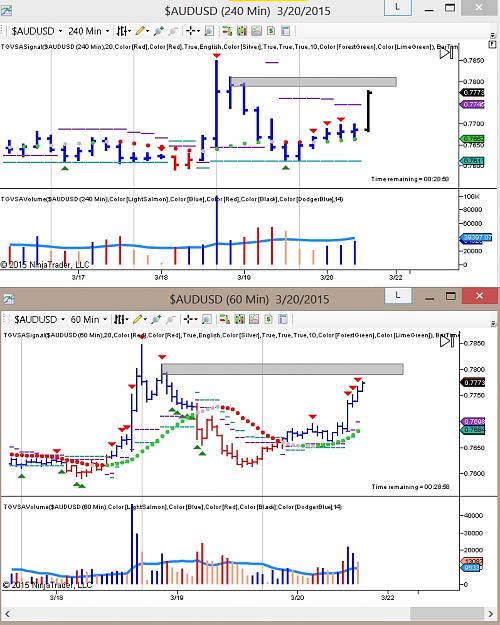Click the horizontal scrollbar right arrow

click(x=491, y=614)
